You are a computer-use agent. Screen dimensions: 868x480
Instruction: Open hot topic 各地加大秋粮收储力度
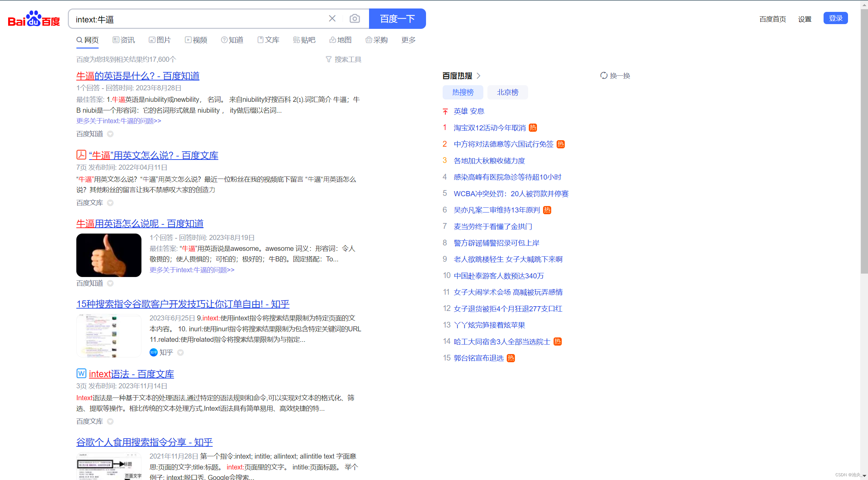coord(489,161)
